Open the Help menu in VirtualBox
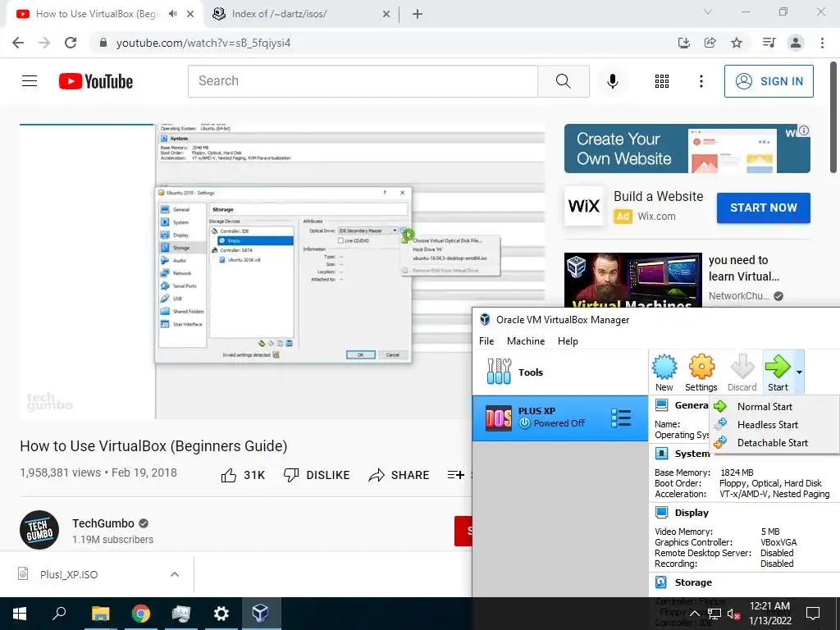Screen dimensions: 840x630 pos(568,341)
